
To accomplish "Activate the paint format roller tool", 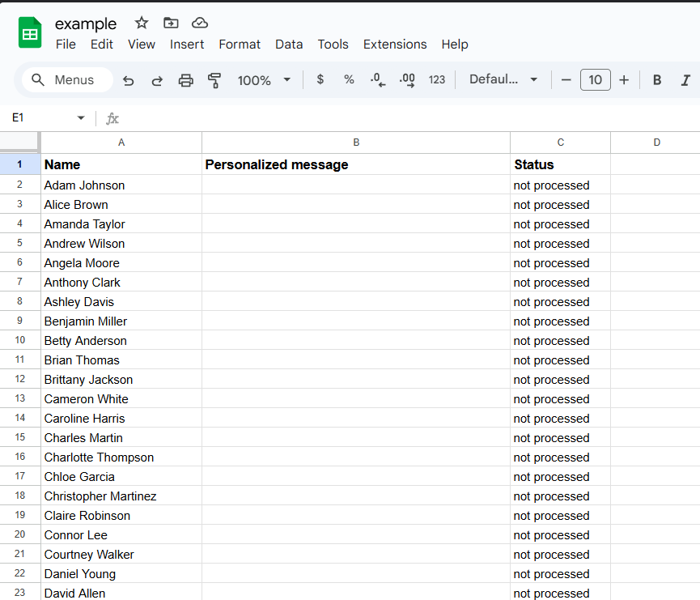I will [214, 80].
